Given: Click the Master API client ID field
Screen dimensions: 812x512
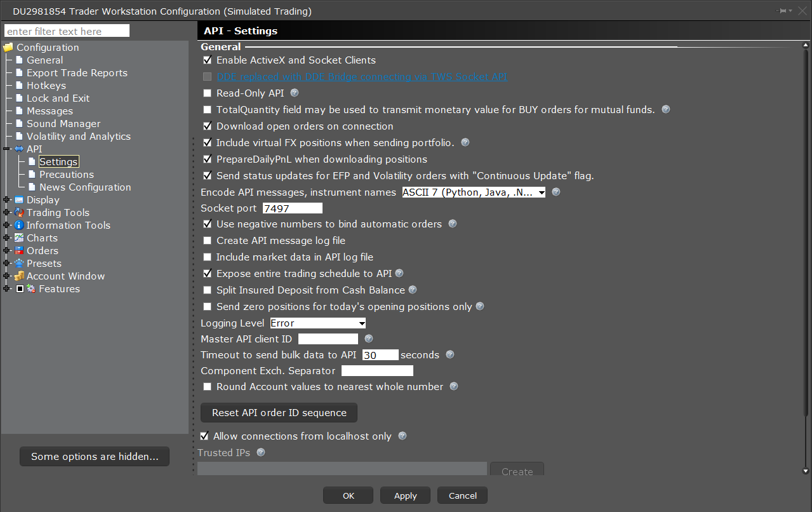Looking at the screenshot, I should 328,339.
